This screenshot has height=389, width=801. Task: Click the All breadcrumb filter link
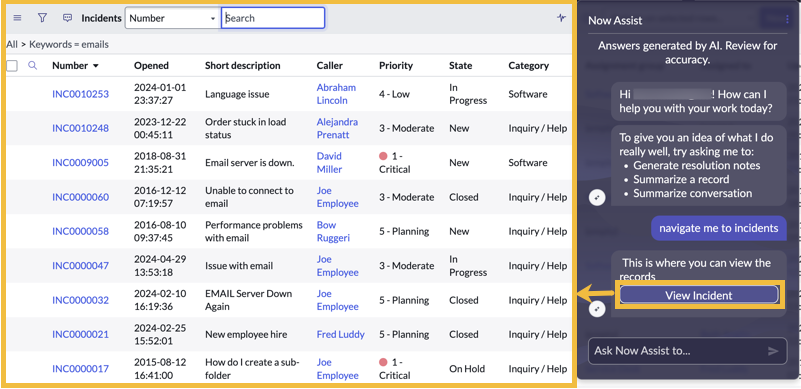click(x=12, y=44)
